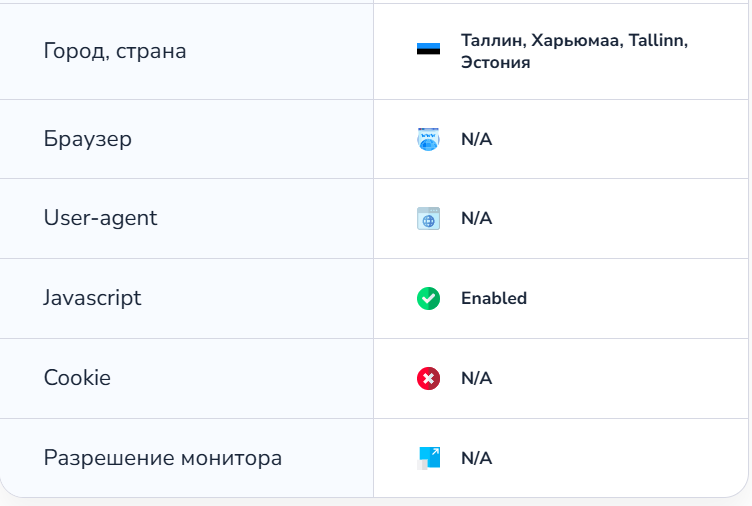Viewport: 752px width, 506px height.
Task: Click the 'Enabled' Javascript status text
Action: coord(494,298)
